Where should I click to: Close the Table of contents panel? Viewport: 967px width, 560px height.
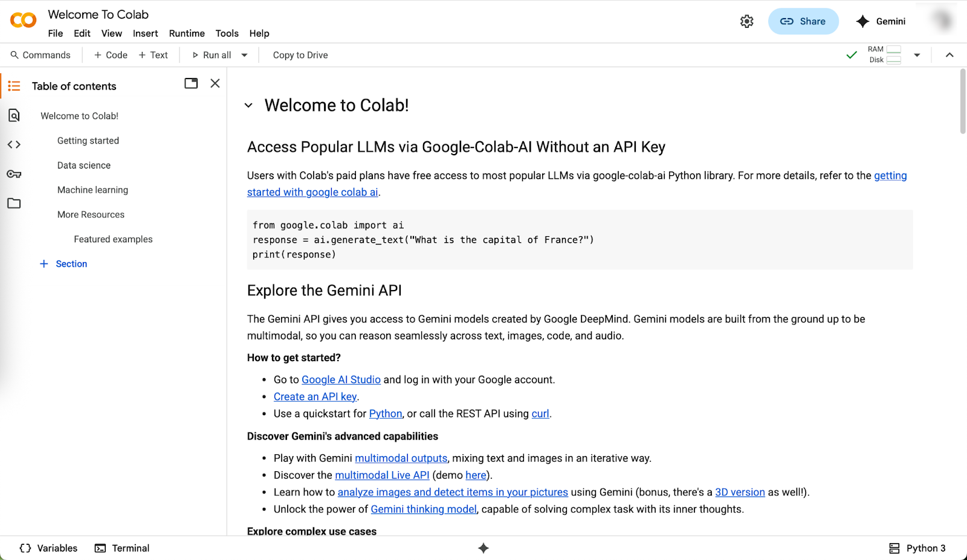(x=215, y=83)
